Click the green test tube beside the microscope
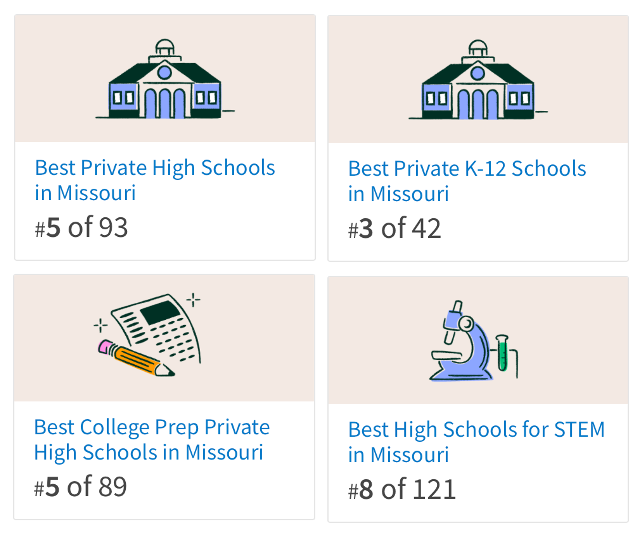 (x=502, y=348)
